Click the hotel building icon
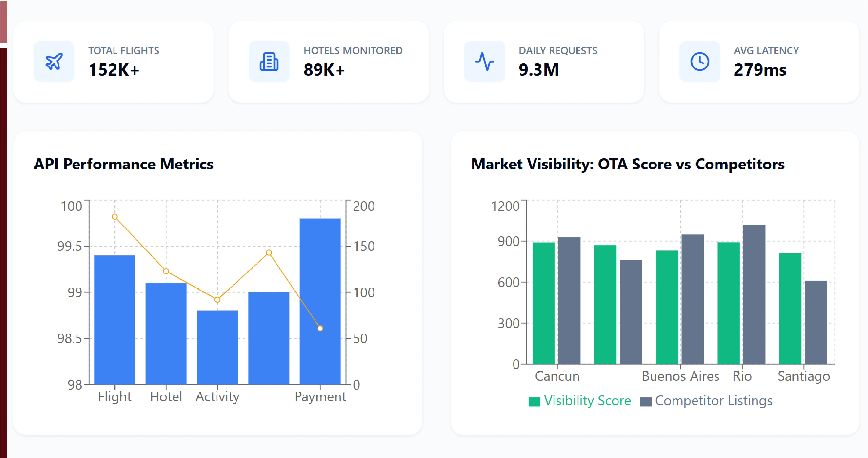868x458 pixels. (269, 62)
